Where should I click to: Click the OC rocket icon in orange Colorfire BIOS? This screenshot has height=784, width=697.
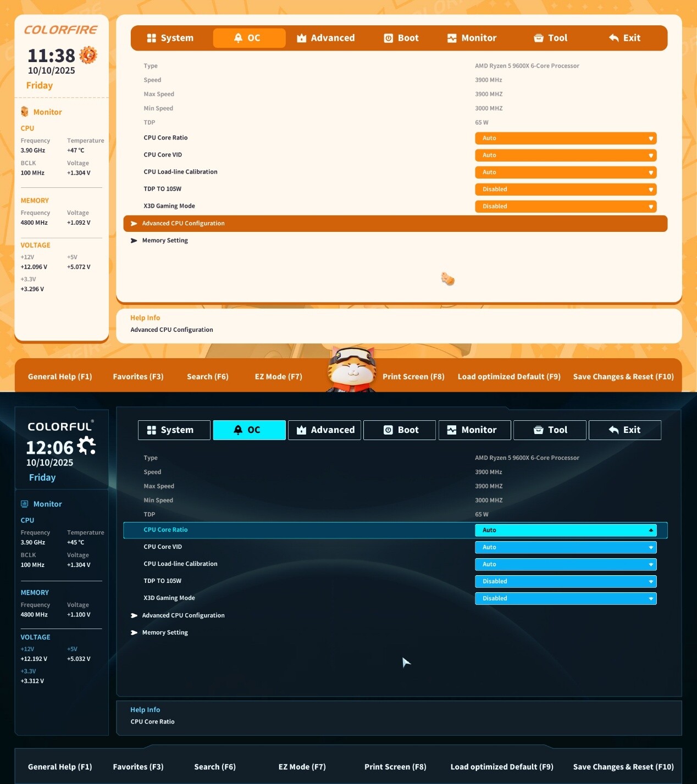coord(238,38)
